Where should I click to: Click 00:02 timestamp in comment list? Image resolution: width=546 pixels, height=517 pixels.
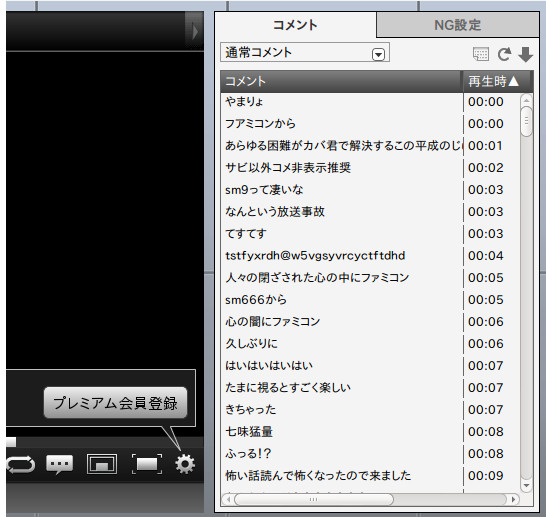point(485,167)
